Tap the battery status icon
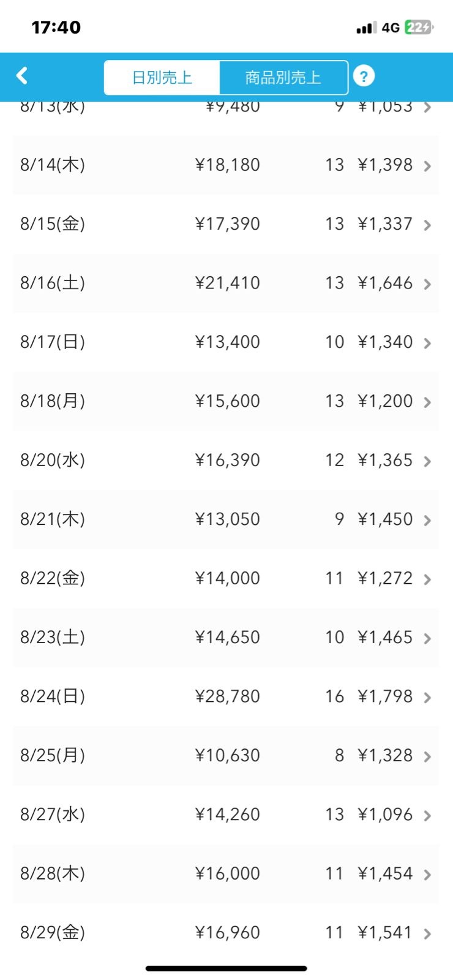 tap(419, 28)
